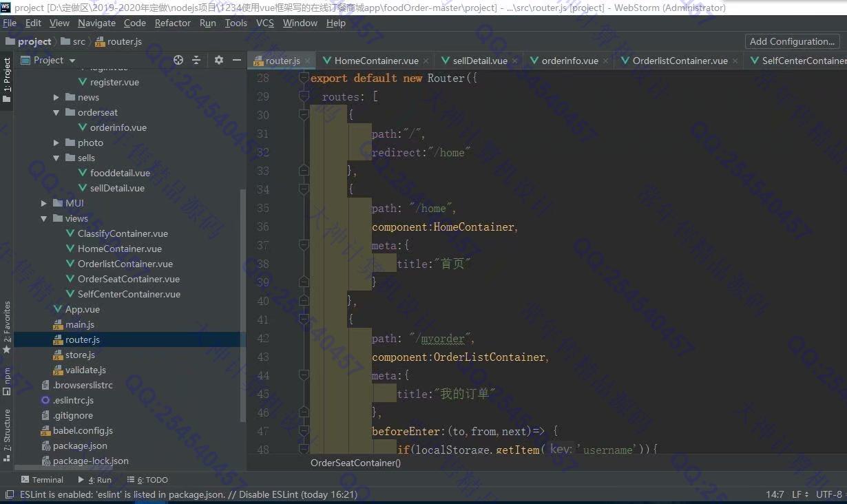This screenshot has width=847, height=504.
Task: Toggle the 4: Run tool window
Action: [x=94, y=480]
